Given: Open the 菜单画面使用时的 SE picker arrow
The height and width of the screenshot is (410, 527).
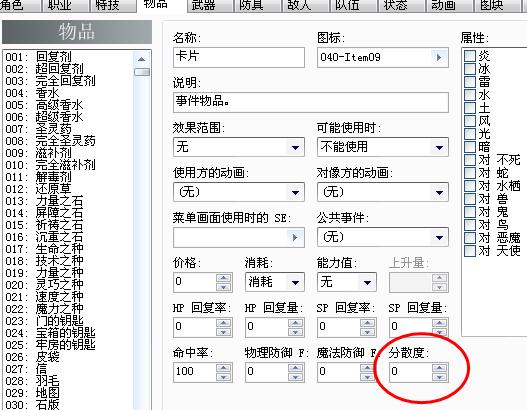Looking at the screenshot, I should (295, 238).
